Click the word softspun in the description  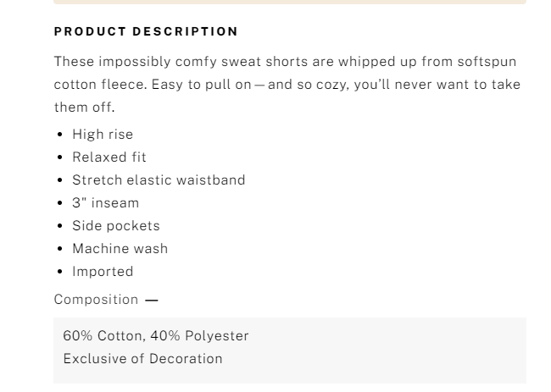487,62
